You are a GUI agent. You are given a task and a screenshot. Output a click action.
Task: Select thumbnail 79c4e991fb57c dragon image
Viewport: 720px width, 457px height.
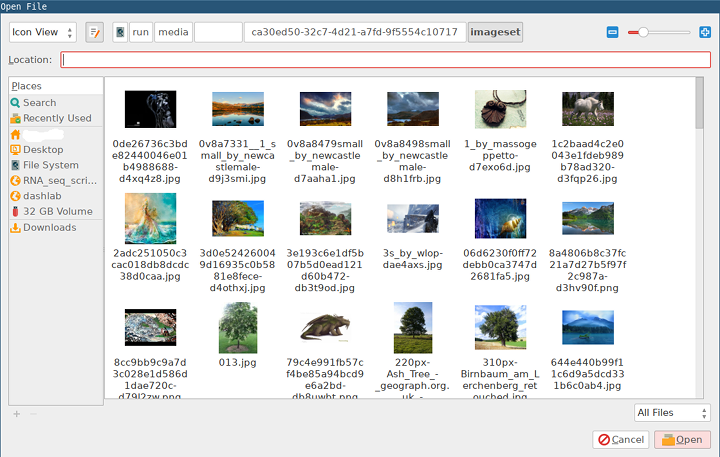[325, 327]
